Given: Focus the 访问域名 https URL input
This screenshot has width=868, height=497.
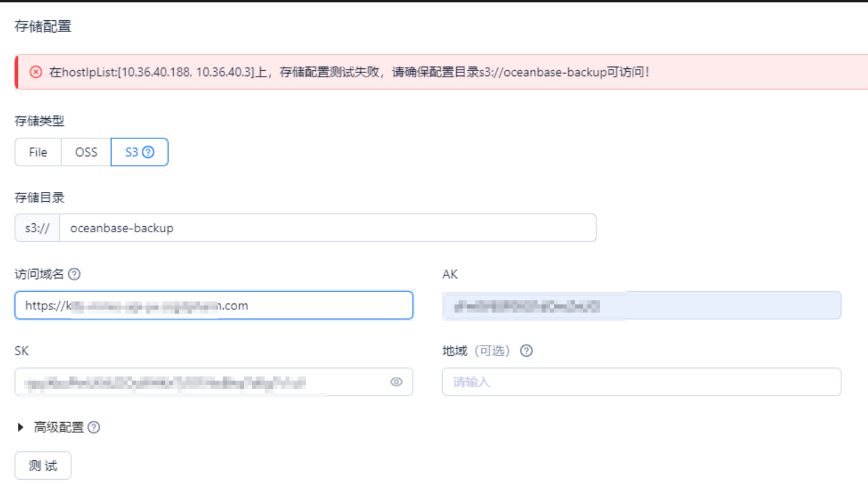Looking at the screenshot, I should click(x=214, y=305).
